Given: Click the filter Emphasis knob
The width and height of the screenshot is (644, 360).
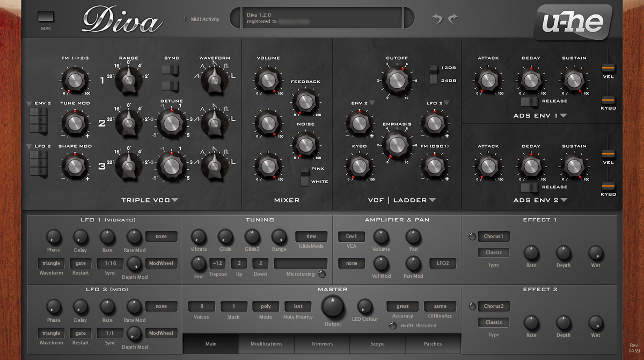Looking at the screenshot, I should [x=396, y=145].
